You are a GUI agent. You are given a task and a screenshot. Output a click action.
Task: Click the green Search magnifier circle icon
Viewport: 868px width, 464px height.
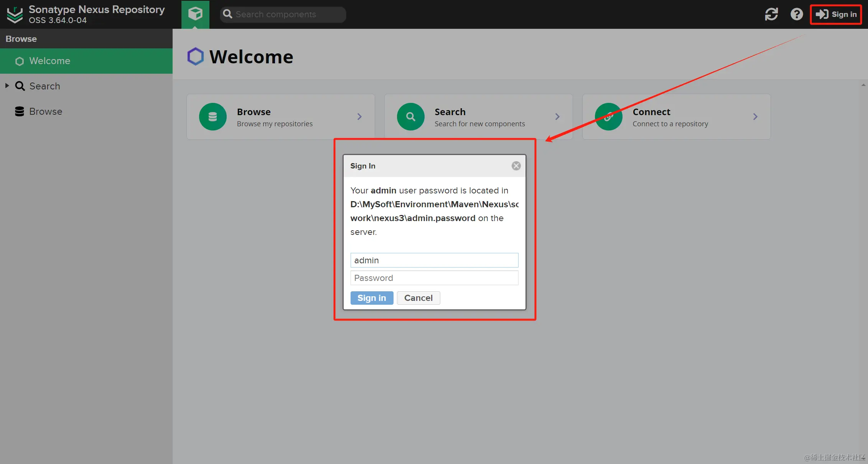click(x=410, y=117)
